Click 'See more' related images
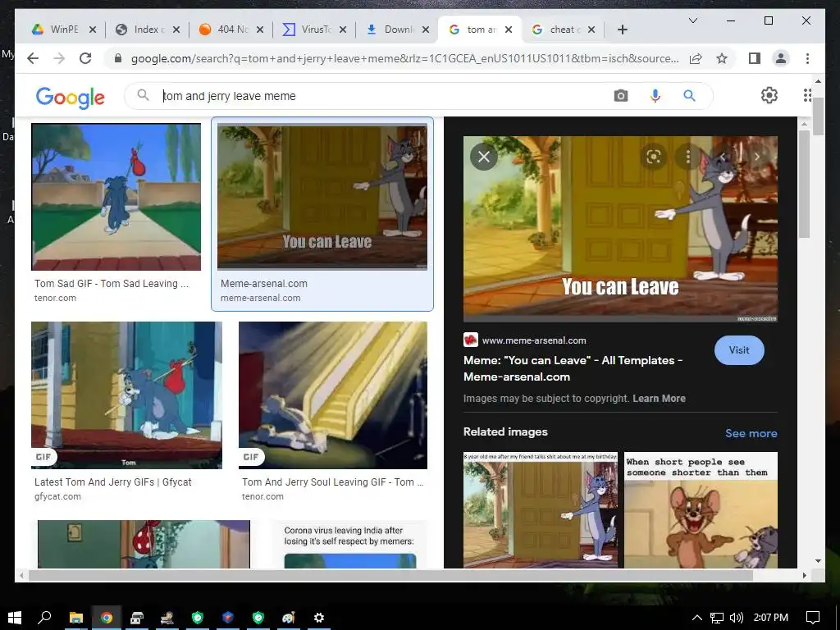This screenshot has height=630, width=840. point(751,433)
